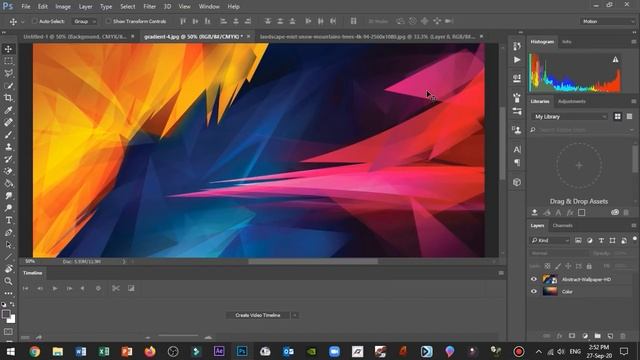This screenshot has height=360, width=640.
Task: Open the My Library dropdown
Action: [x=569, y=117]
